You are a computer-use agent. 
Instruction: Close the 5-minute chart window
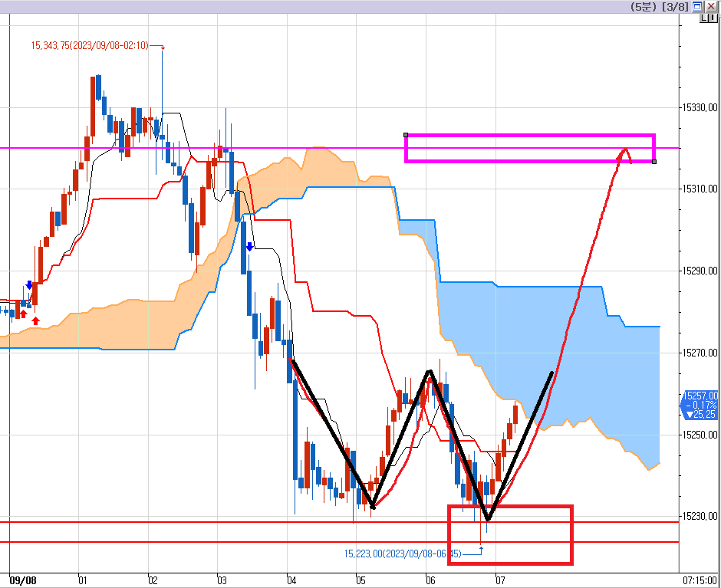coord(711,6)
